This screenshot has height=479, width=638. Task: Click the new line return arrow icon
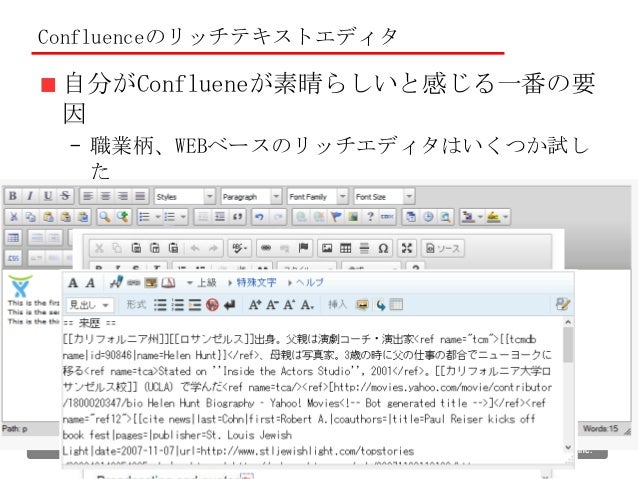tap(229, 305)
